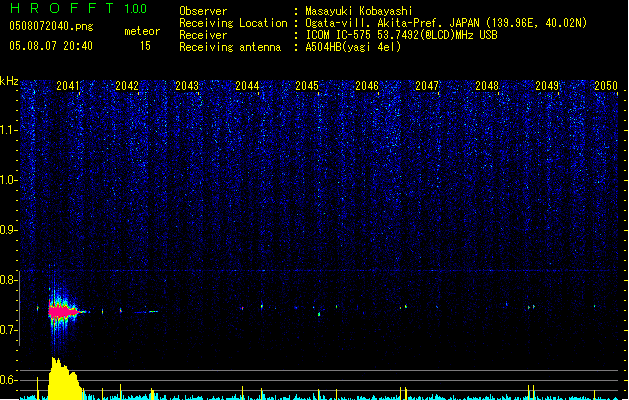Click the 0.9 kHz frequency axis label
This screenshot has height=400, width=629.
(9, 230)
